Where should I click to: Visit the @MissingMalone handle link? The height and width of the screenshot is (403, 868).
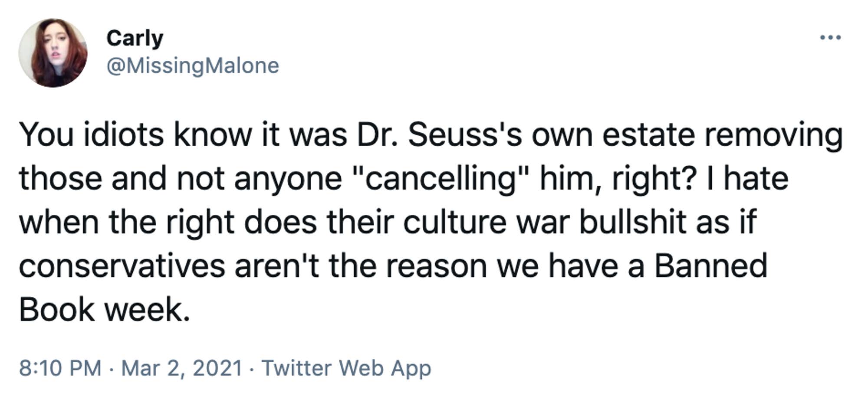193,66
